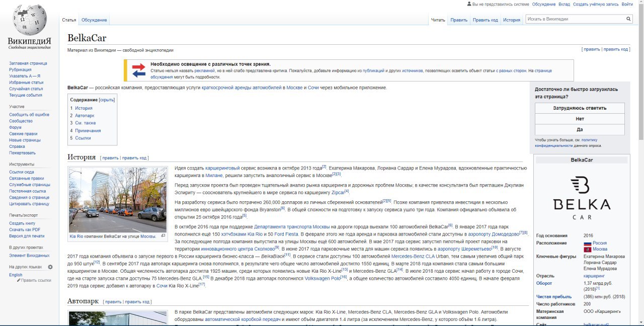
Task: Click the BelkaCar logo image
Action: 582,198
